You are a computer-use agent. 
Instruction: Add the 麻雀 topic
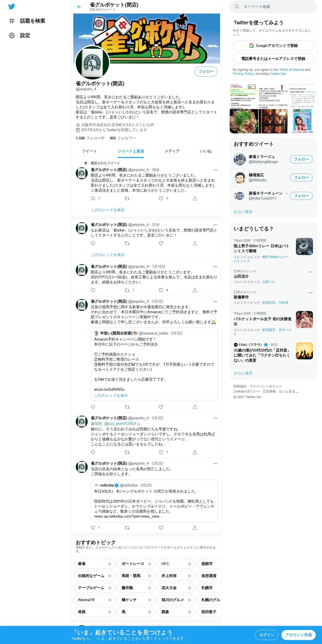(x=110, y=564)
